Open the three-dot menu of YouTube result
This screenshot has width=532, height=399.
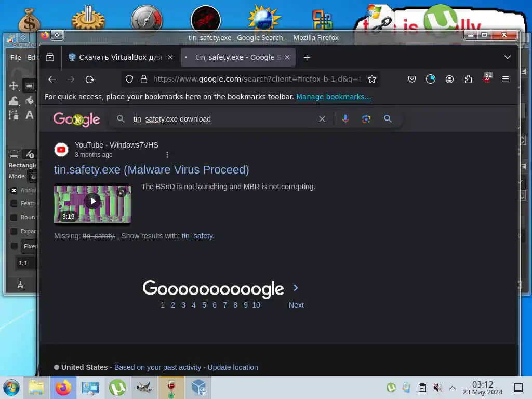click(167, 155)
